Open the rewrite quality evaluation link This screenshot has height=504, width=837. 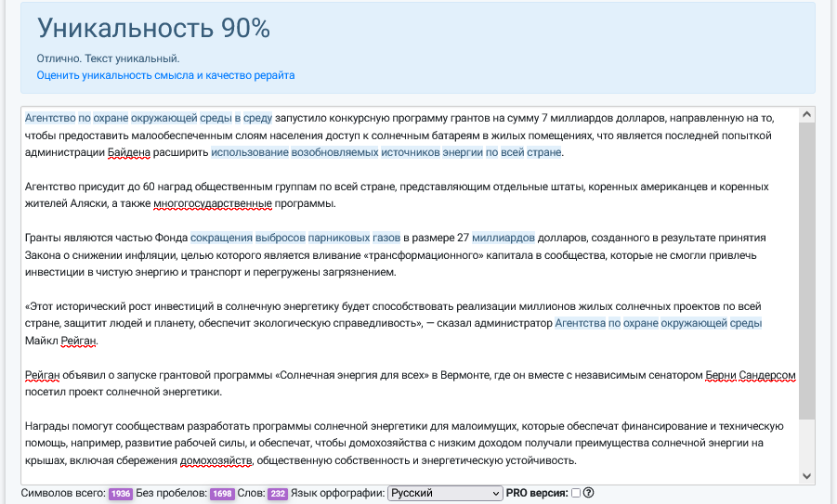pos(165,75)
